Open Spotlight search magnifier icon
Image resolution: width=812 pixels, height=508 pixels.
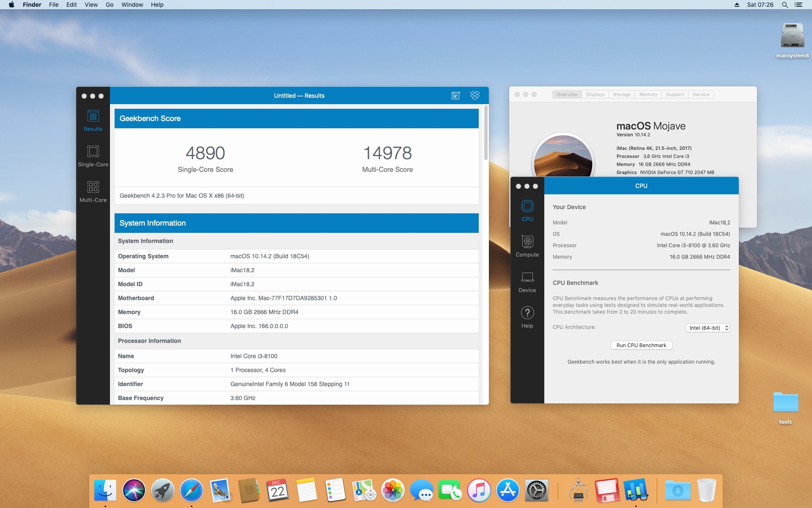click(785, 5)
